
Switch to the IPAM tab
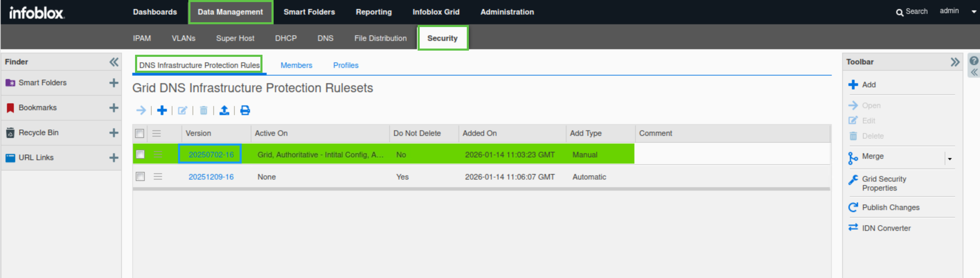[142, 38]
